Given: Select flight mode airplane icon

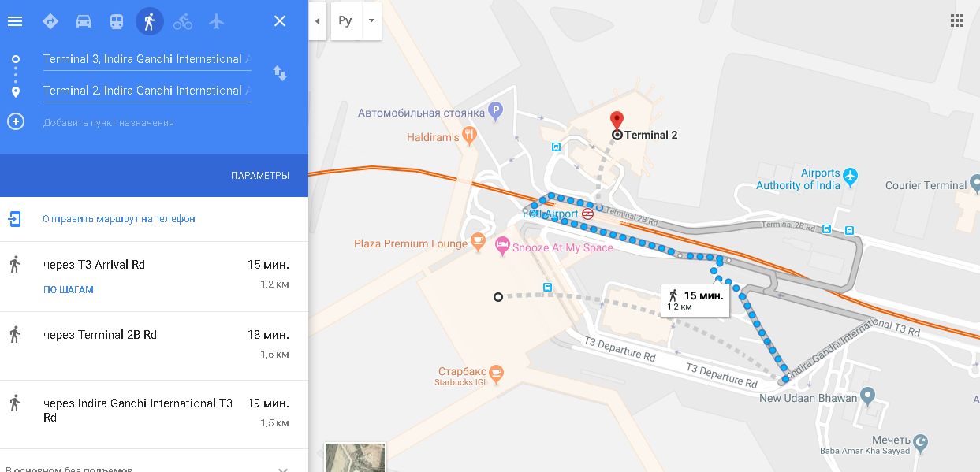Looking at the screenshot, I should coord(217,21).
